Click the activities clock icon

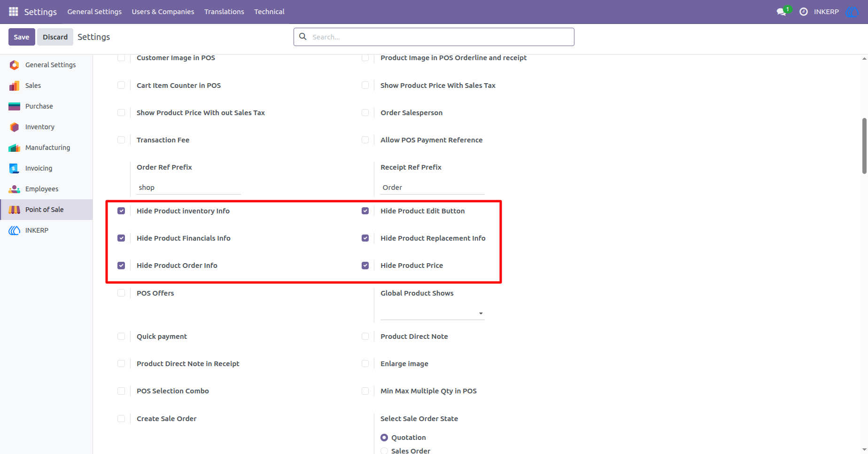[804, 12]
